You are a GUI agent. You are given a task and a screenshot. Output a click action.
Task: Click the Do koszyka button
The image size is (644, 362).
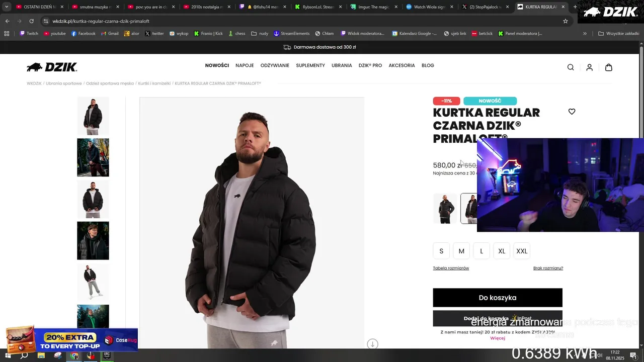pos(498,298)
